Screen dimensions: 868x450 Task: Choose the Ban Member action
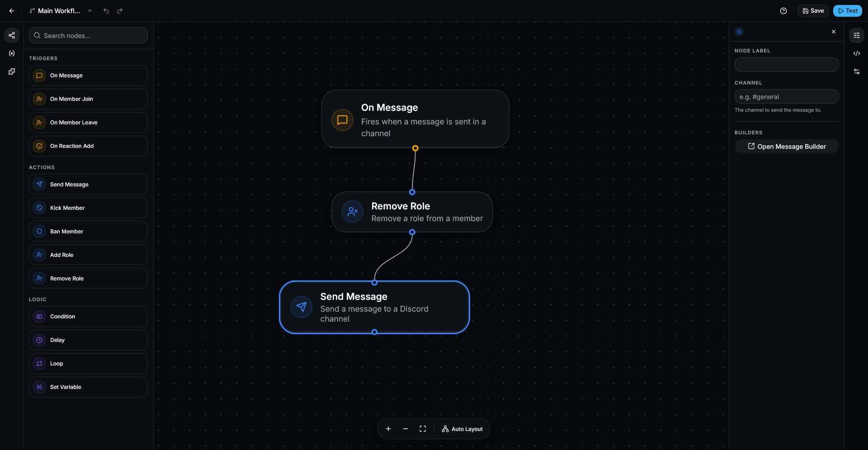88,231
